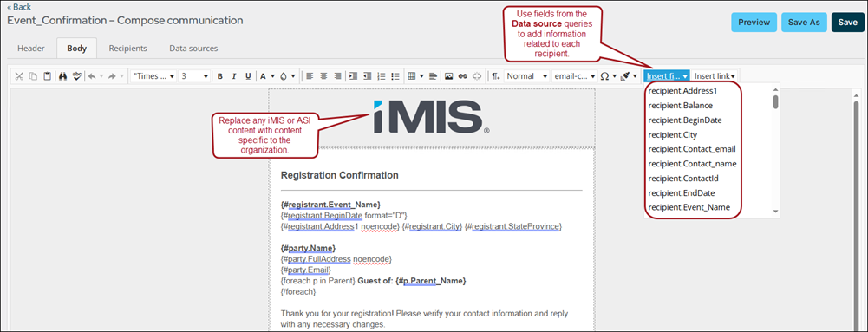
Task: Open the symbol list arrow
Action: tap(615, 76)
